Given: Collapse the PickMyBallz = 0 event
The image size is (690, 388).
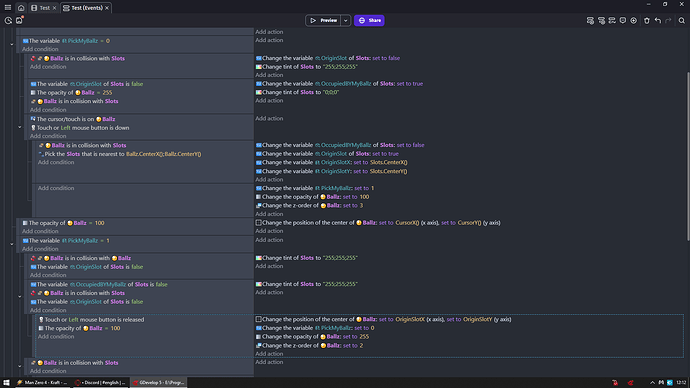Looking at the screenshot, I should pyautogui.click(x=12, y=44).
